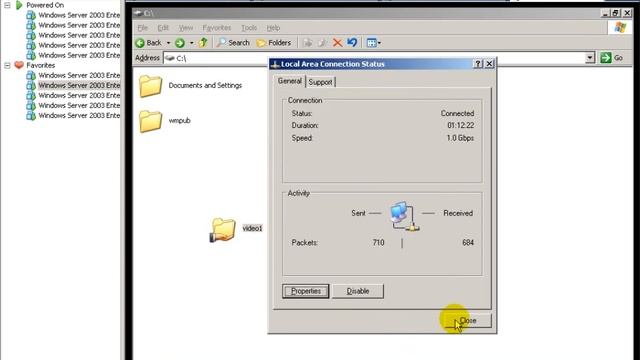This screenshot has height=360, width=640.
Task: Click the greyed Move To toolbar icon
Action: [x=308, y=42]
